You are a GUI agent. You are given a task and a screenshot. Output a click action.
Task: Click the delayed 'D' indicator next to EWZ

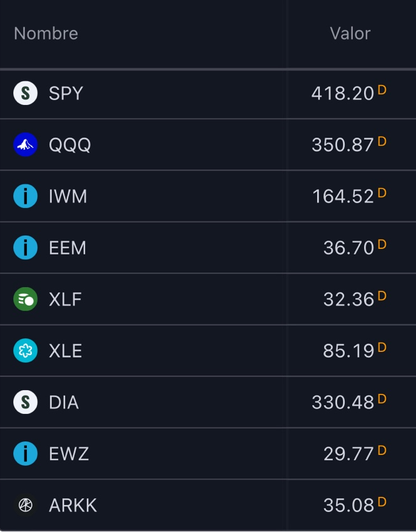(x=382, y=450)
